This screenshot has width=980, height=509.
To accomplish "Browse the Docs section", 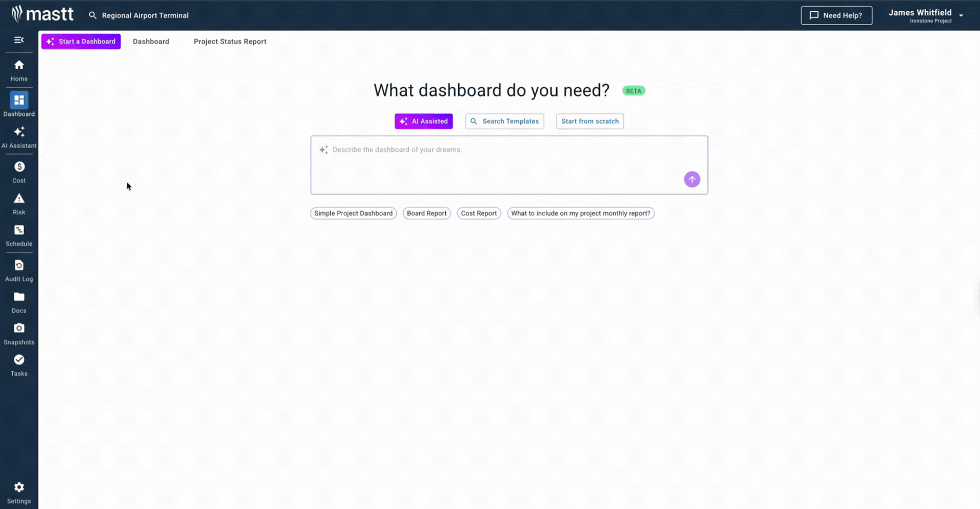I will [x=18, y=301].
